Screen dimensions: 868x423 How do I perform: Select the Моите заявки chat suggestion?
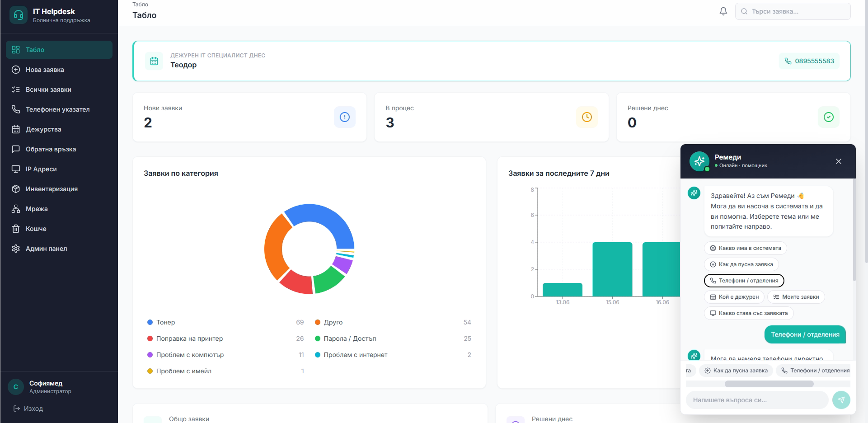click(x=796, y=297)
